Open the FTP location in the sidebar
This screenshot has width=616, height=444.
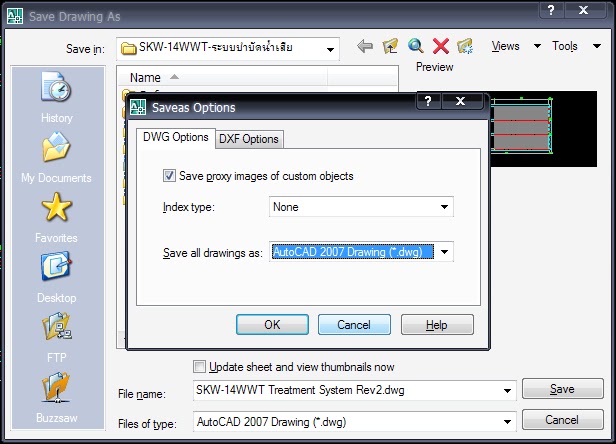(x=57, y=337)
